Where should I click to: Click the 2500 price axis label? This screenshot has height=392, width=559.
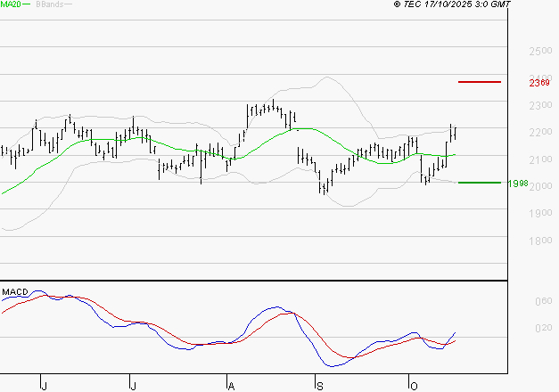(x=540, y=51)
